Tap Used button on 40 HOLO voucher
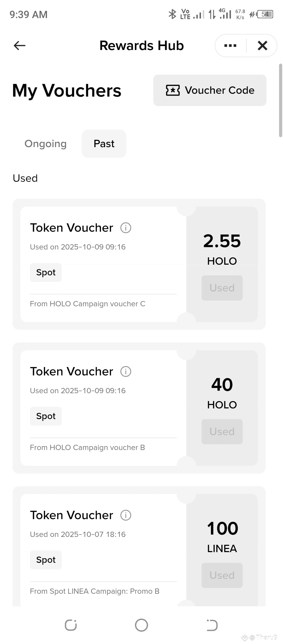 point(222,432)
